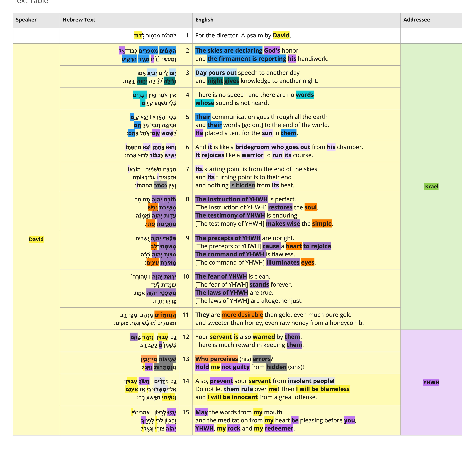Click the Hebrew text of verse 1
Viewport: 476px width, 449px height.
154,36
